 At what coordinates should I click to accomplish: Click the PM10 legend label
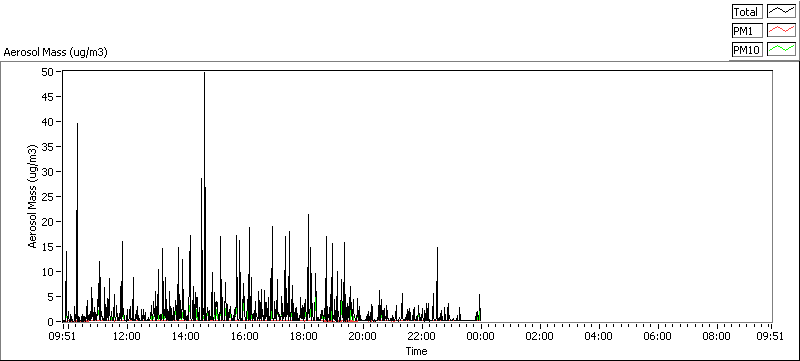click(x=747, y=49)
